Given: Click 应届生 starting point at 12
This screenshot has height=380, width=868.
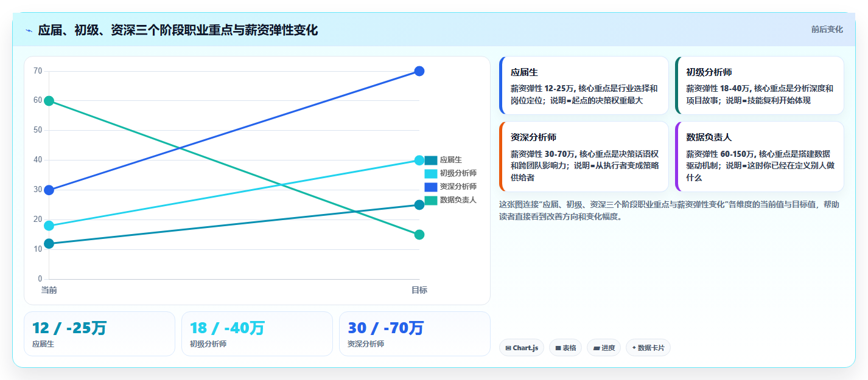Looking at the screenshot, I should click(49, 244).
